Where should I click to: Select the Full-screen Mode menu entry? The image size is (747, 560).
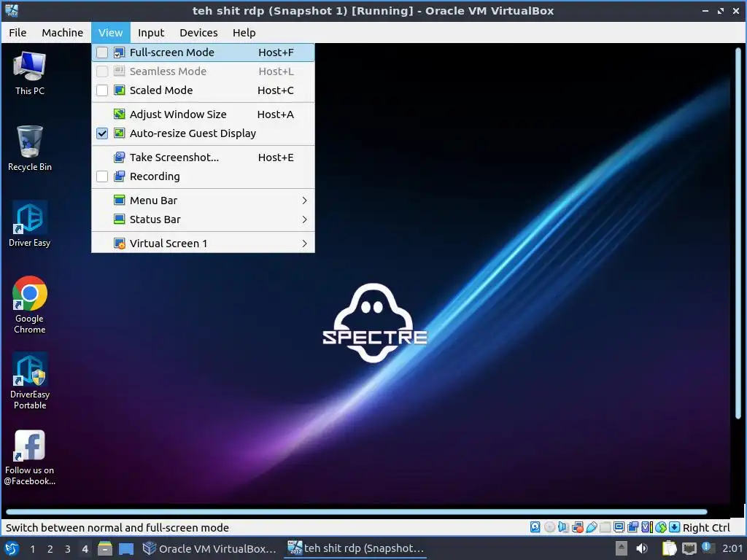(203, 52)
